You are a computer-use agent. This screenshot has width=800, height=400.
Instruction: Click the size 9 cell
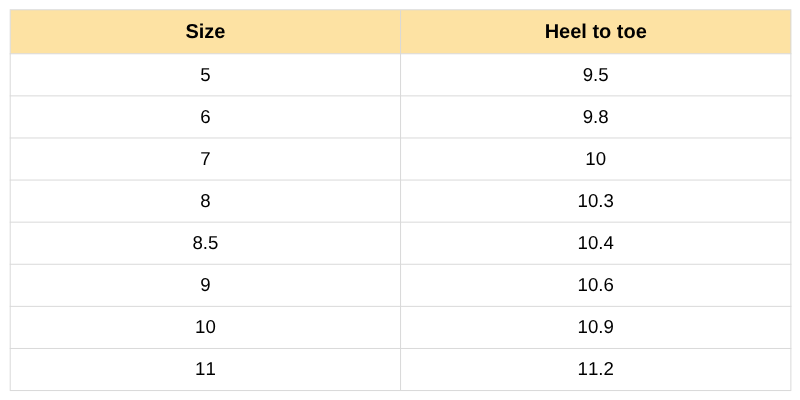tap(205, 285)
